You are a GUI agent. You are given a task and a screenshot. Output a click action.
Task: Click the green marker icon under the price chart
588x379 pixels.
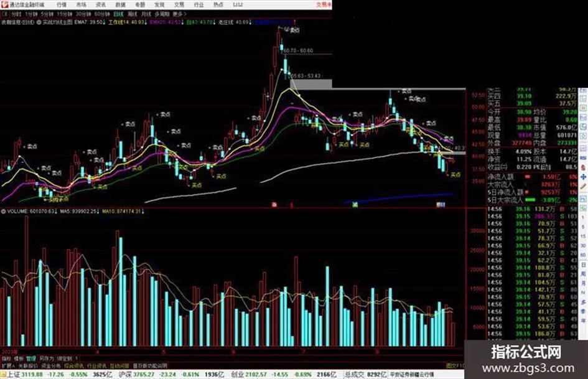(x=355, y=205)
